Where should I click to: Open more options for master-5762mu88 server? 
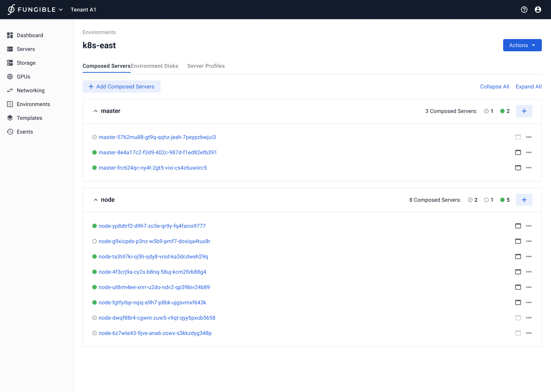point(529,137)
